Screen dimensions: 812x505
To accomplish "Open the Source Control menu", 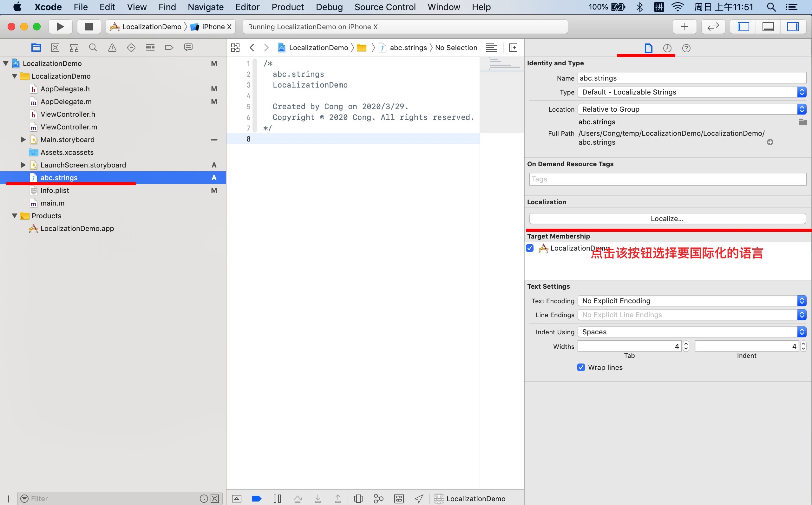I will (x=385, y=7).
